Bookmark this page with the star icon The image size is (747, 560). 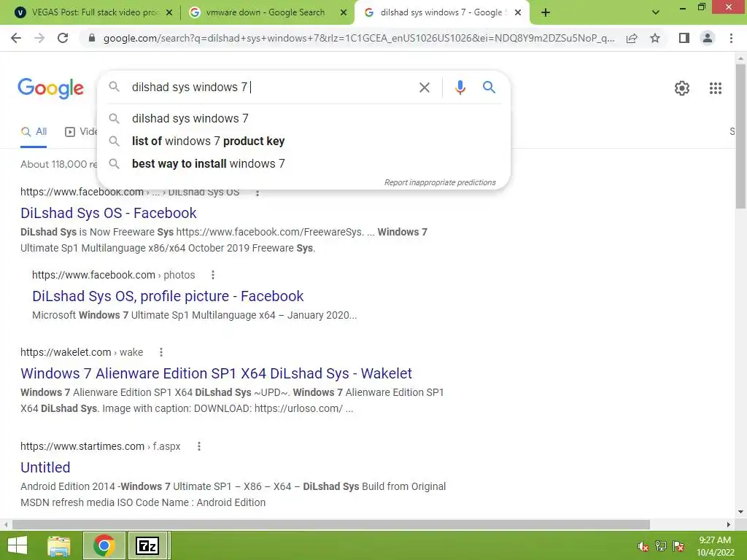point(655,38)
